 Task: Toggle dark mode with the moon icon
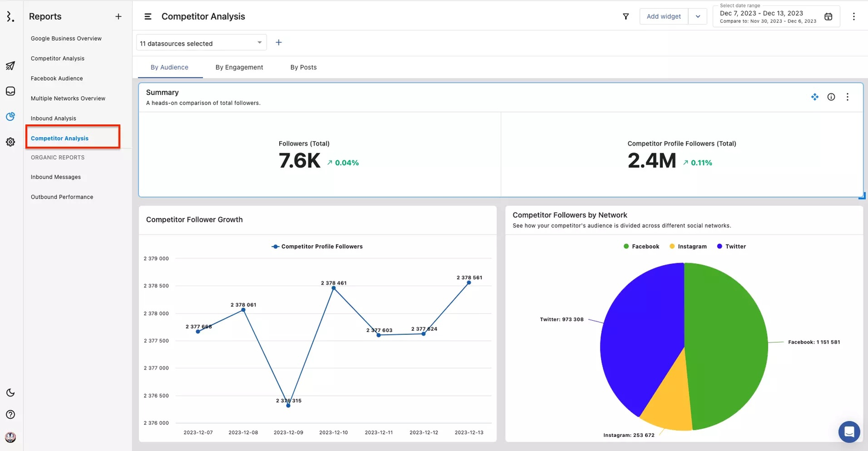coord(9,392)
